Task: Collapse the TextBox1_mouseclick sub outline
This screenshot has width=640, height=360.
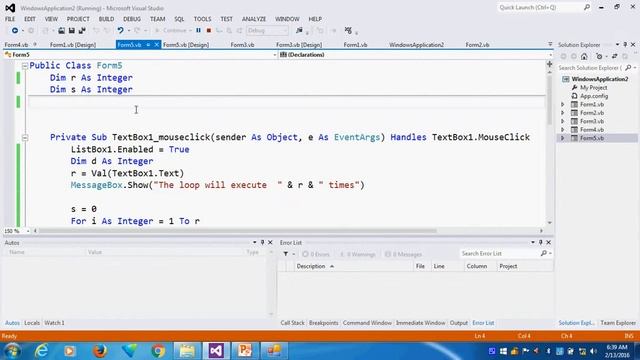Action: 25,138
